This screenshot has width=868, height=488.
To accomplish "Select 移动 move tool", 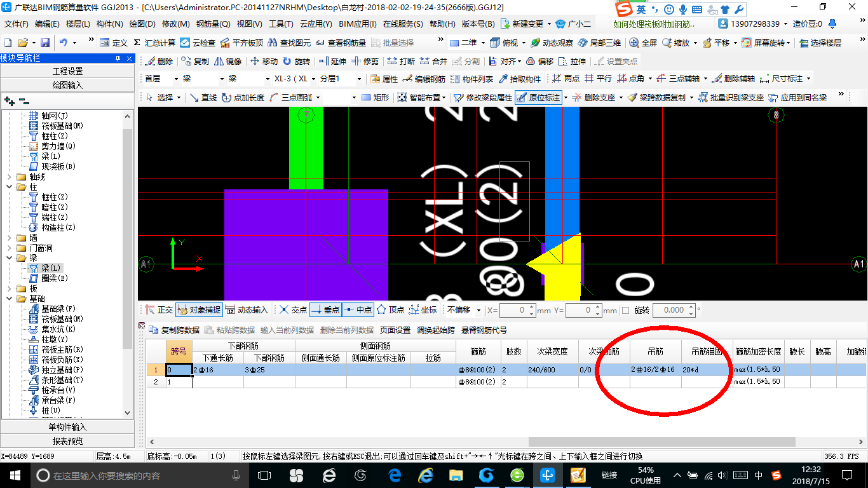I will 264,61.
